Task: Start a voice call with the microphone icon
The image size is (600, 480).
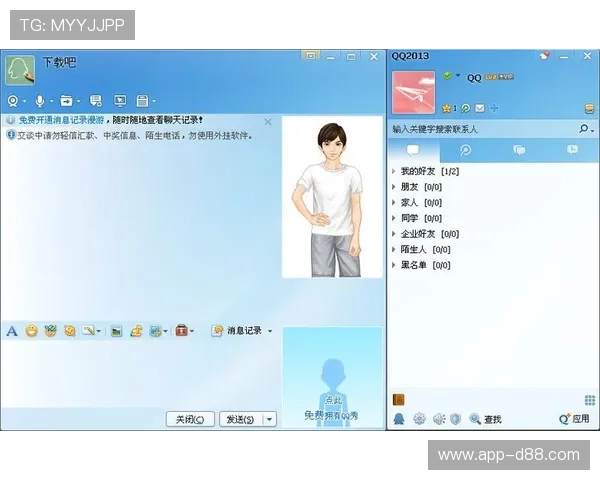Action: click(40, 101)
